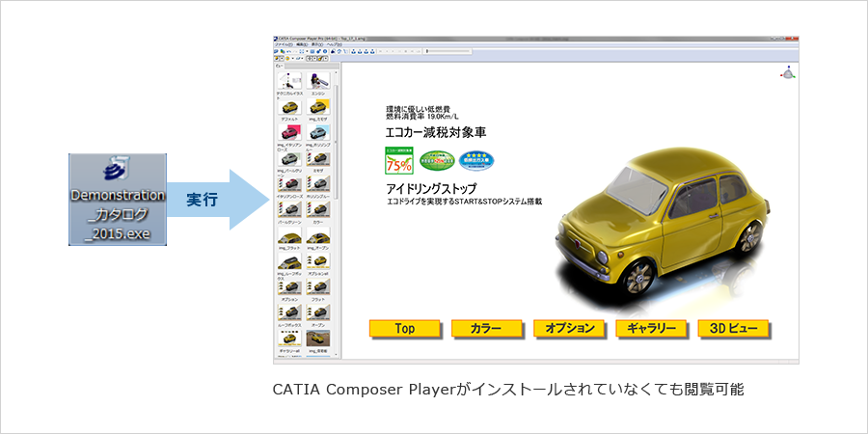Select the イタリアンローズ view thumbnail
The width and height of the screenshot is (868, 434).
(x=289, y=184)
